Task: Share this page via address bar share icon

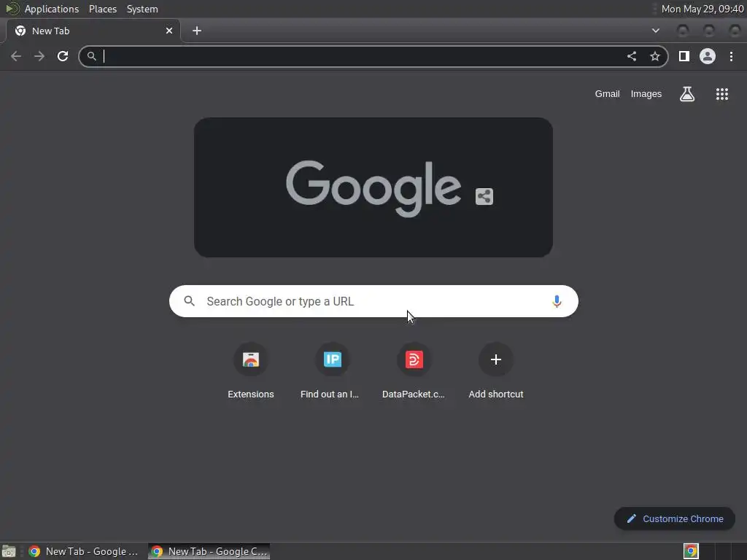Action: pyautogui.click(x=632, y=56)
